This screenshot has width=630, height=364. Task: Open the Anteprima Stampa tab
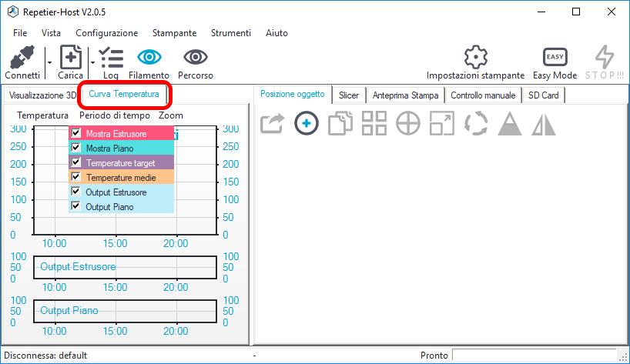[405, 95]
